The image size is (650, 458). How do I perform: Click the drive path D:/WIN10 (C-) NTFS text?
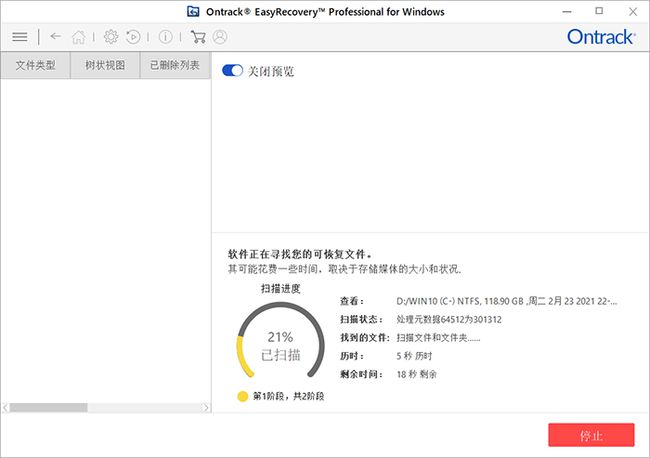click(507, 301)
